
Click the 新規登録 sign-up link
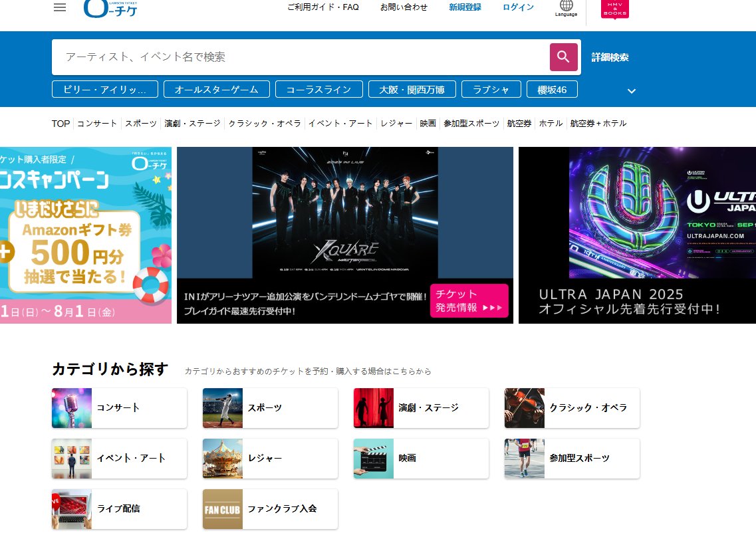point(465,7)
